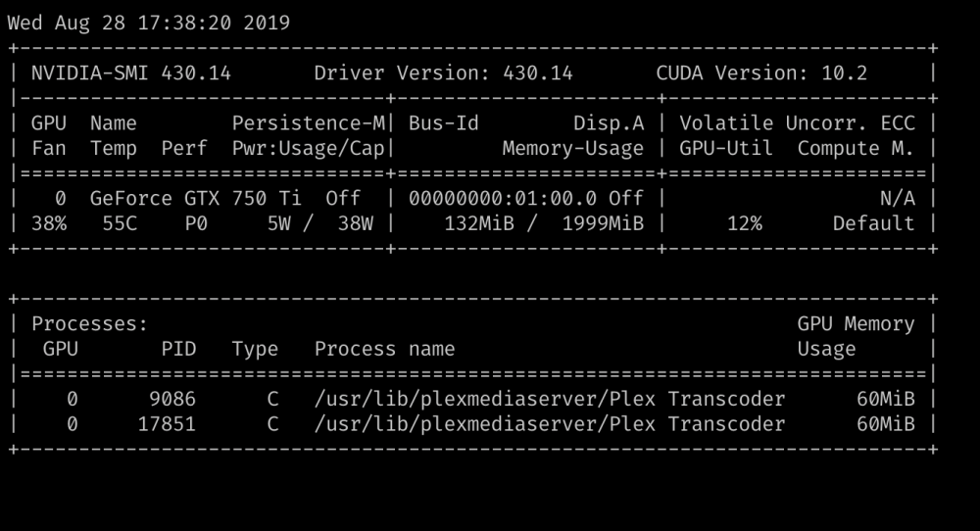
Task: Click PID 17851 in process list
Action: (167, 424)
